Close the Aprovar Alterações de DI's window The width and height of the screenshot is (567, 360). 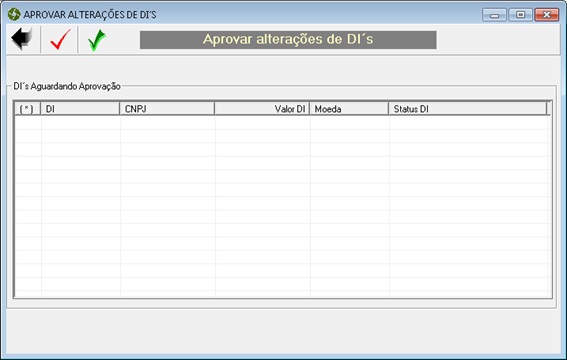546,15
